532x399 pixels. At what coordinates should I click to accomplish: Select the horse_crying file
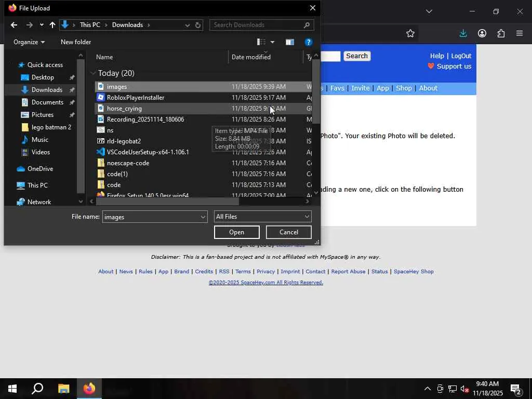124,109
